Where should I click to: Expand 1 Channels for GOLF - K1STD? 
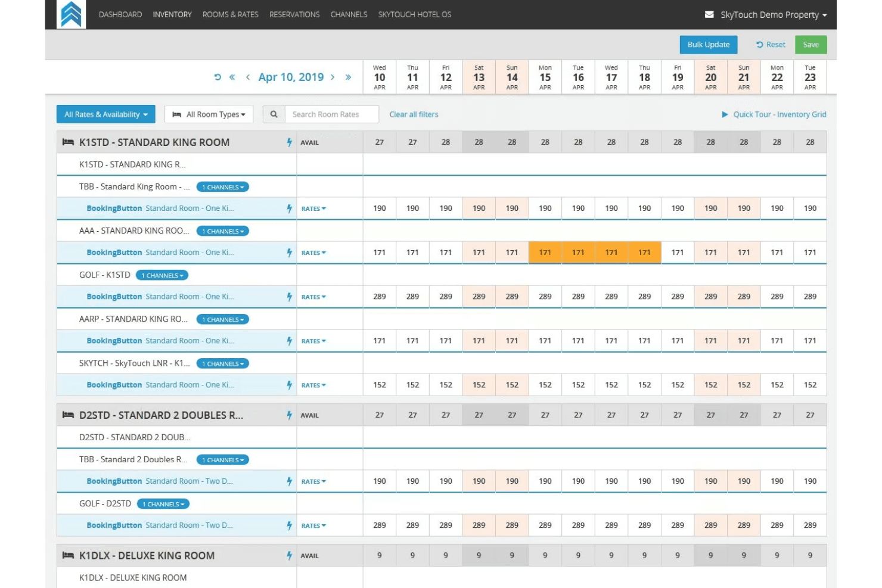coord(162,275)
